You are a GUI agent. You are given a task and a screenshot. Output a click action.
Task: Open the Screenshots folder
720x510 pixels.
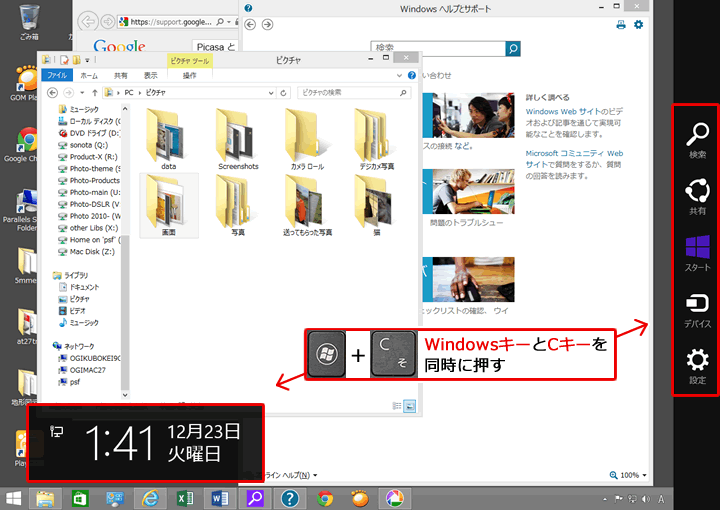click(x=238, y=139)
